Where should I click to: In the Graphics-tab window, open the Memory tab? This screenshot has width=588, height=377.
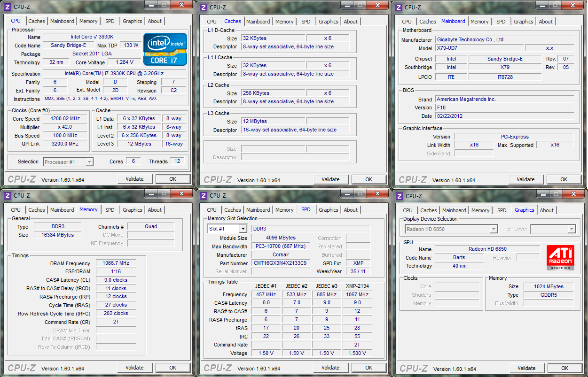click(x=480, y=210)
